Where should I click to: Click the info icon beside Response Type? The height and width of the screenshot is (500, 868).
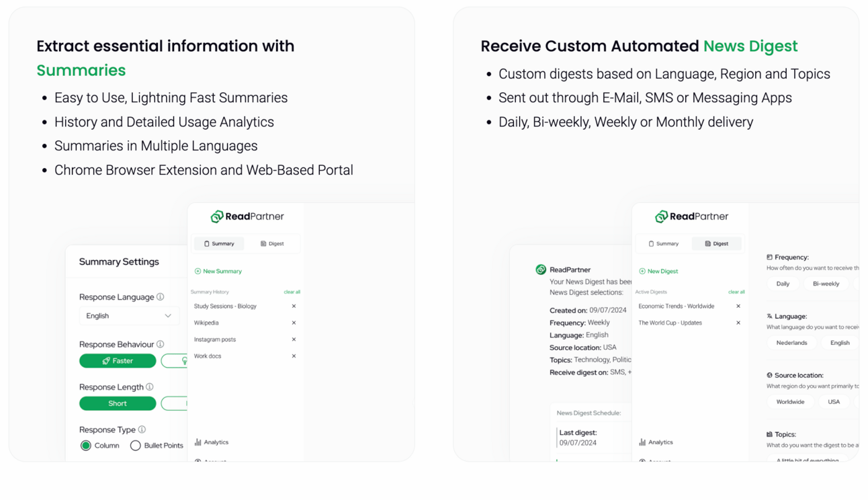[142, 429]
